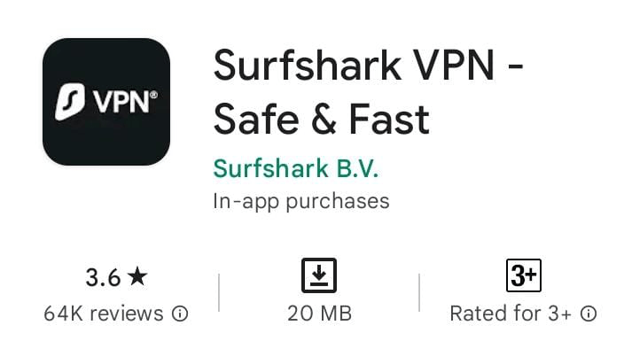Click the download size arrow icon

coord(319,275)
